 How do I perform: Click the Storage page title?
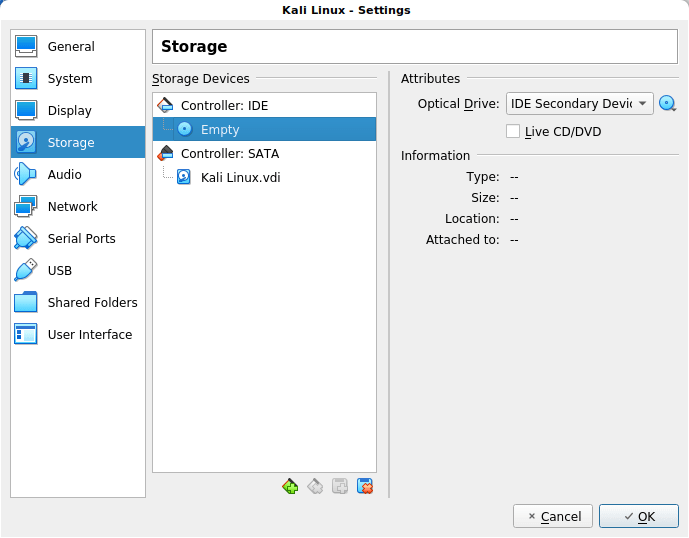pyautogui.click(x=194, y=46)
